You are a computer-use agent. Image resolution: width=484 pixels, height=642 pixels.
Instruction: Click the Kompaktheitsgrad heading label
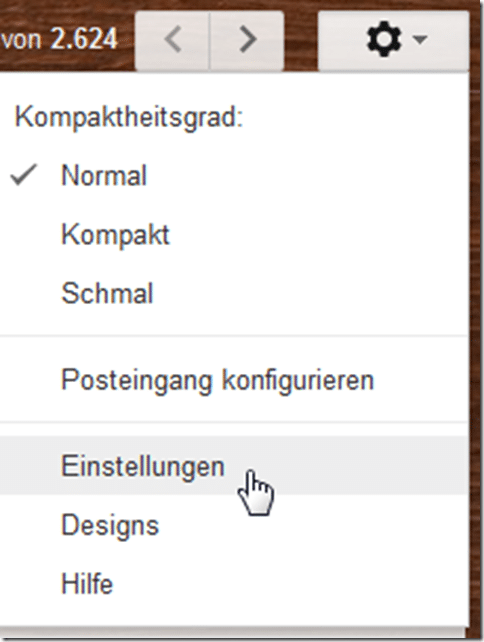[129, 118]
